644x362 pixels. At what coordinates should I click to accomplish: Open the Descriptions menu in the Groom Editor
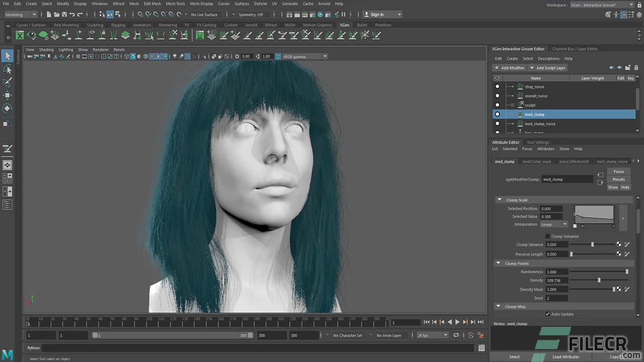(548, 58)
